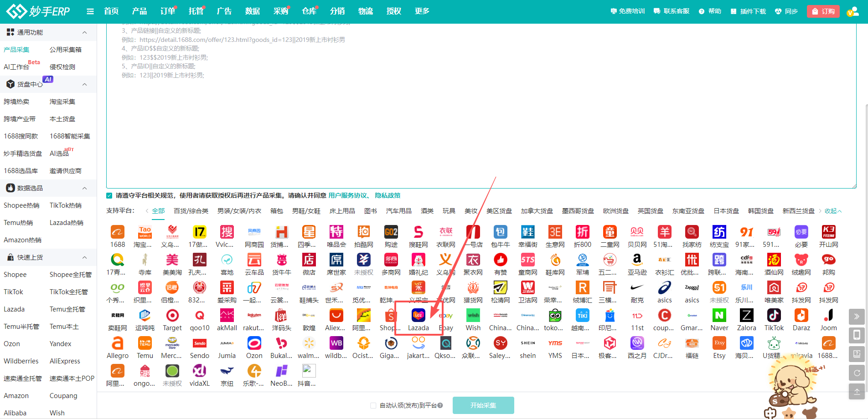Select the Ozon platform icon in the grid
Screen dimensions: 868x419
[254, 343]
